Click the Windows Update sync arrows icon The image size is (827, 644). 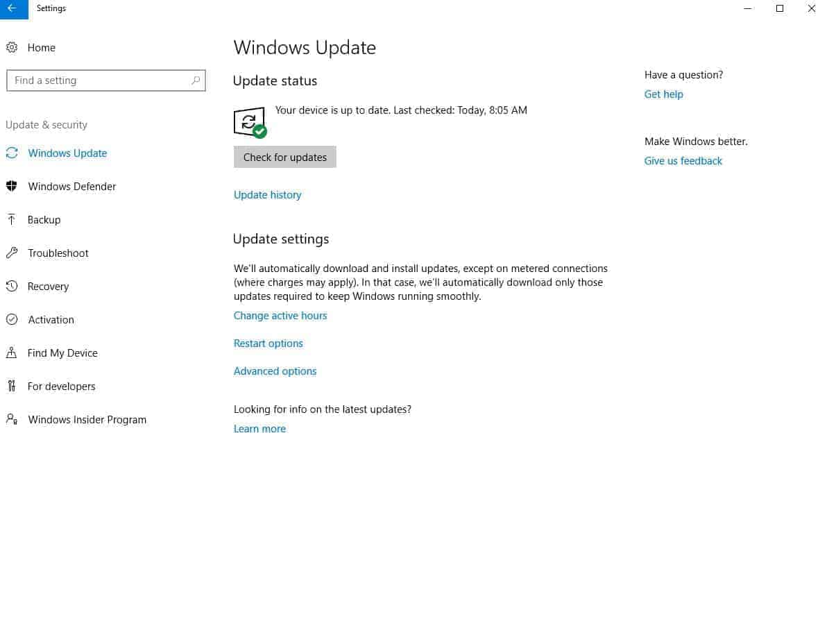coord(12,153)
